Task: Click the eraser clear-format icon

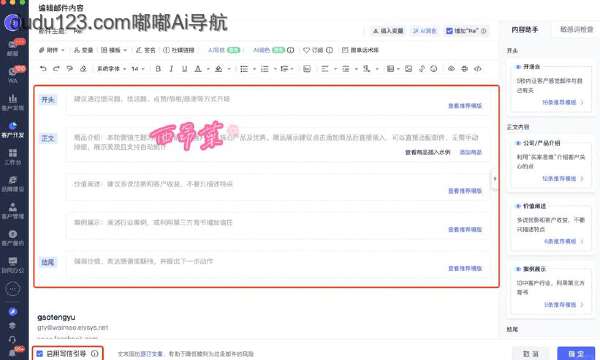Action: coord(83,68)
